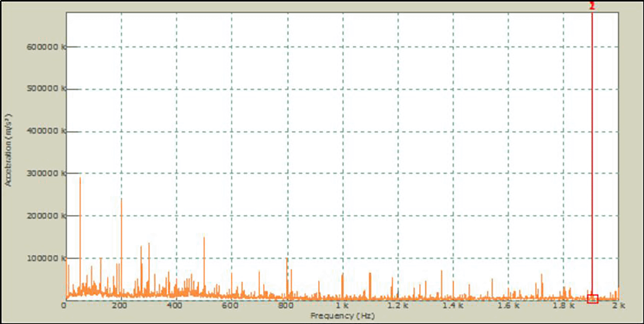Screen dimensions: 644x324
Task: Click the "1 k" x-axis tick label
Action: (x=342, y=306)
